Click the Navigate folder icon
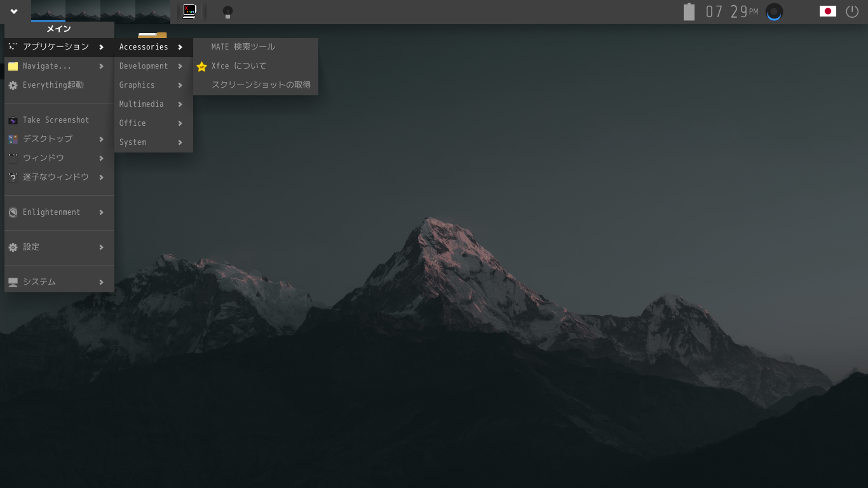 [x=13, y=66]
